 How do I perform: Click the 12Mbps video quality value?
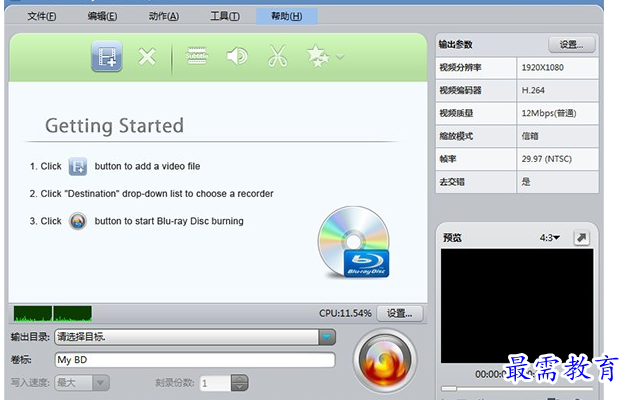[x=557, y=113]
